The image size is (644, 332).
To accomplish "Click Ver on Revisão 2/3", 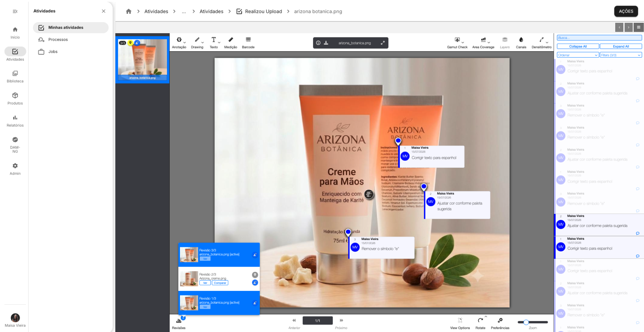I will tap(205, 283).
